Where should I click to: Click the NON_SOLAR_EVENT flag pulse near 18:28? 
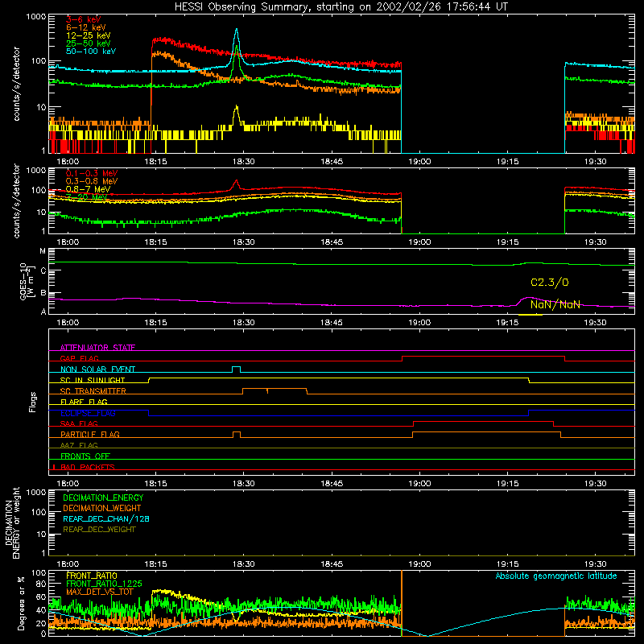pyautogui.click(x=236, y=367)
